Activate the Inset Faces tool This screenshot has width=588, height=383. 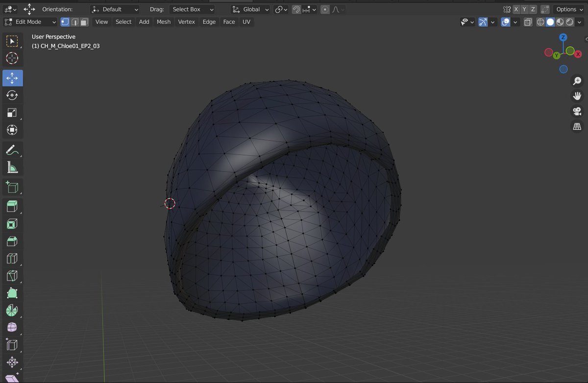pyautogui.click(x=12, y=224)
